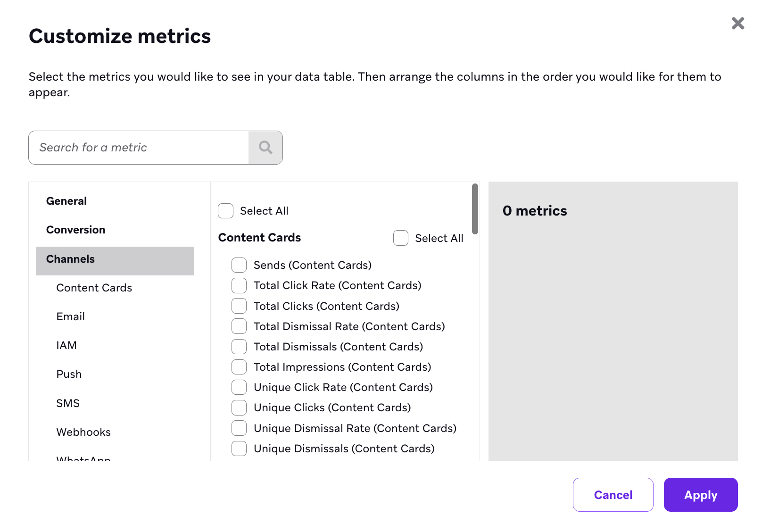Collapse the Channels category
The height and width of the screenshot is (532, 762).
coord(115,261)
